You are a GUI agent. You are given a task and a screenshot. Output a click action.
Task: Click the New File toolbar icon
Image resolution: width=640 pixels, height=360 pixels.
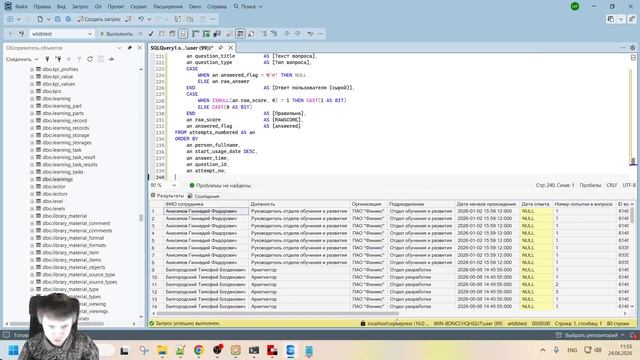point(40,19)
